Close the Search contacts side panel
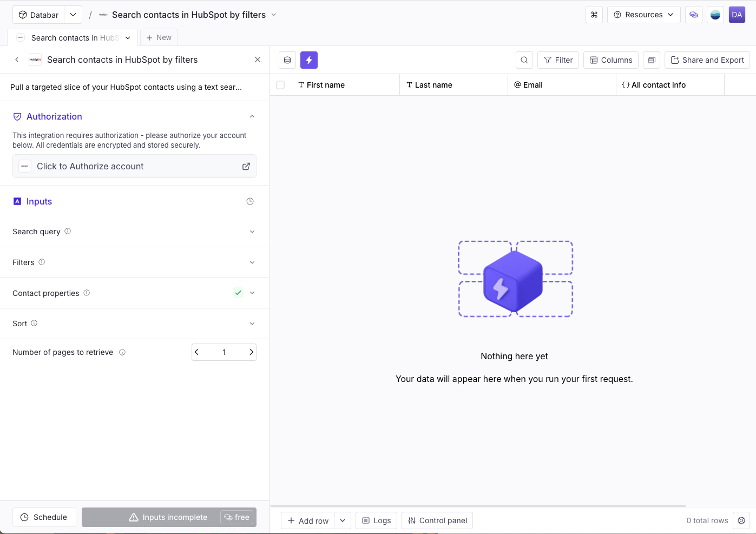756x534 pixels. click(258, 60)
